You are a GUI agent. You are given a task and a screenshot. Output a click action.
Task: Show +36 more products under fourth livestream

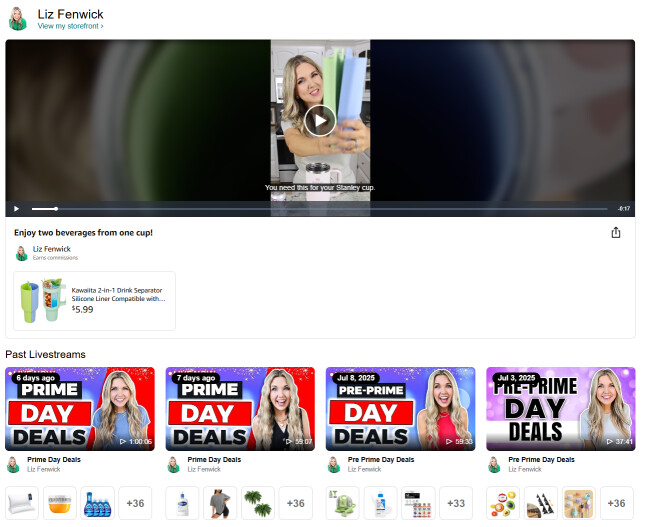616,503
